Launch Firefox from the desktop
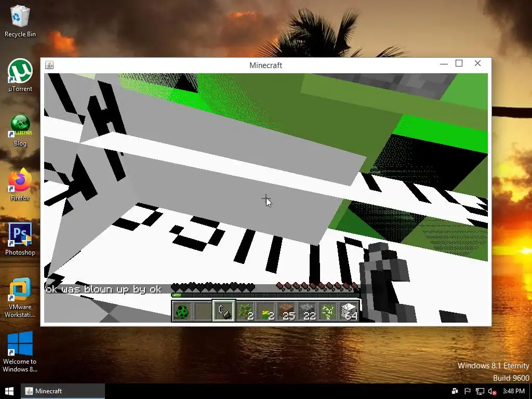 pos(20,184)
